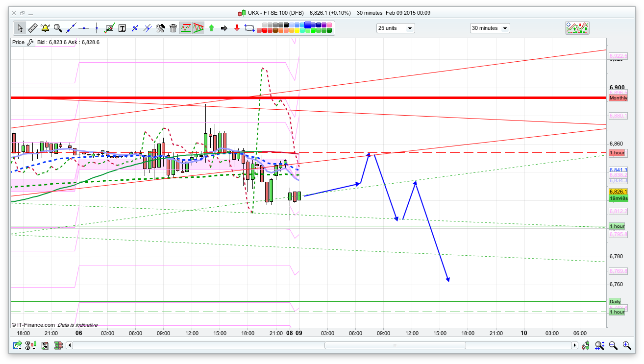Screen dimensions: 644x364
Task: Open the 25 units dropdown
Action: tap(395, 28)
